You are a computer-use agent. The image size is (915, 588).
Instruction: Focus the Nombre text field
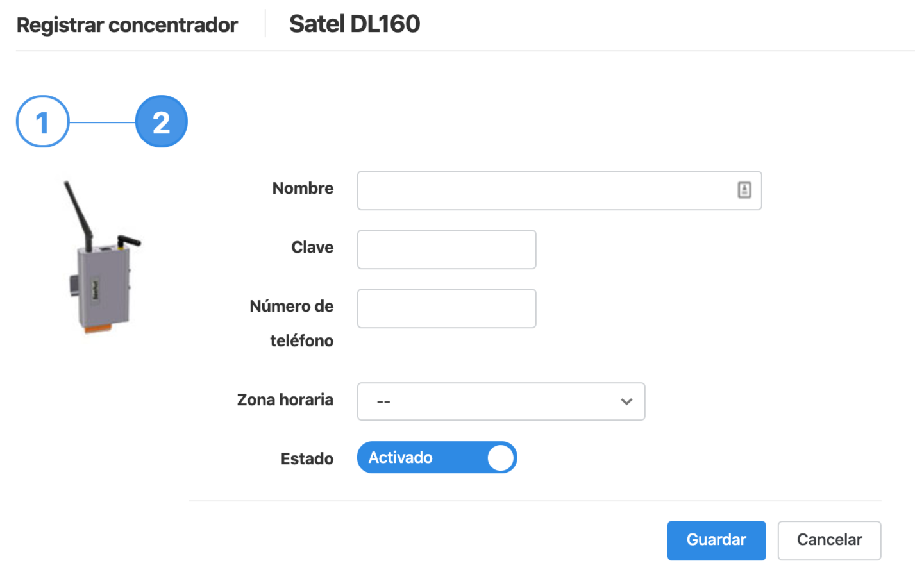point(559,190)
